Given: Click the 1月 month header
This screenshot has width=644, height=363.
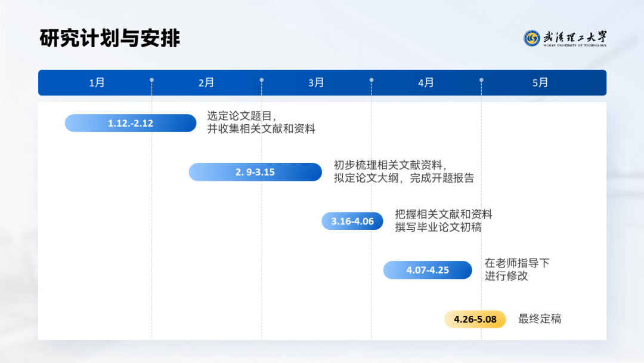Looking at the screenshot, I should 97,82.
